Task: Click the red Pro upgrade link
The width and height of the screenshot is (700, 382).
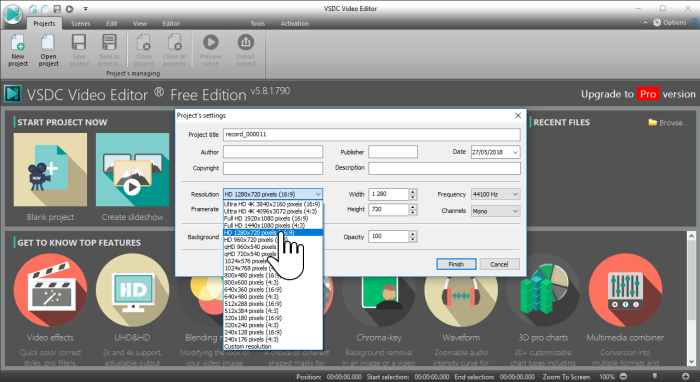Action: click(x=648, y=94)
